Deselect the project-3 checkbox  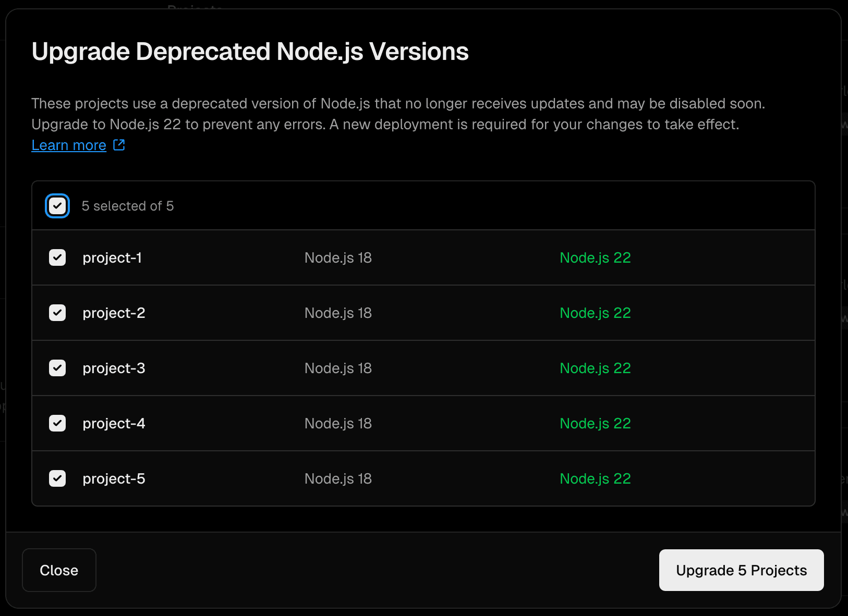click(57, 368)
